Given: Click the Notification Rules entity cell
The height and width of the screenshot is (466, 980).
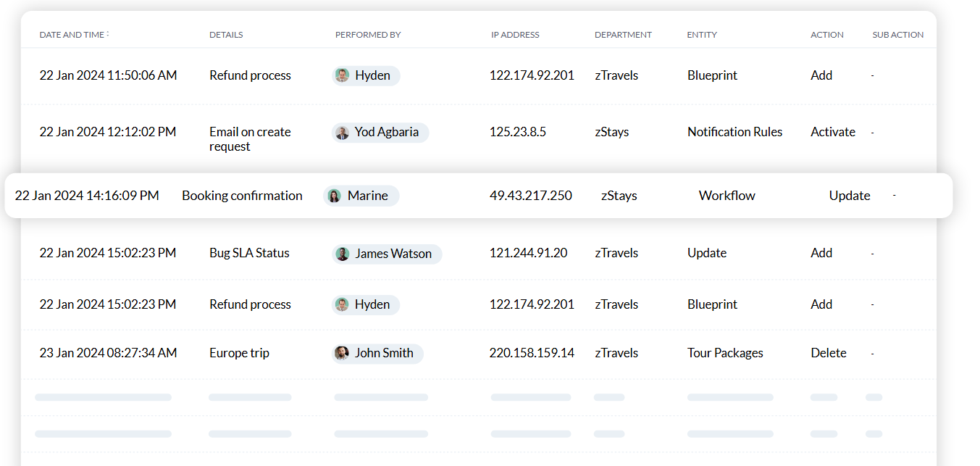Looking at the screenshot, I should tap(734, 132).
